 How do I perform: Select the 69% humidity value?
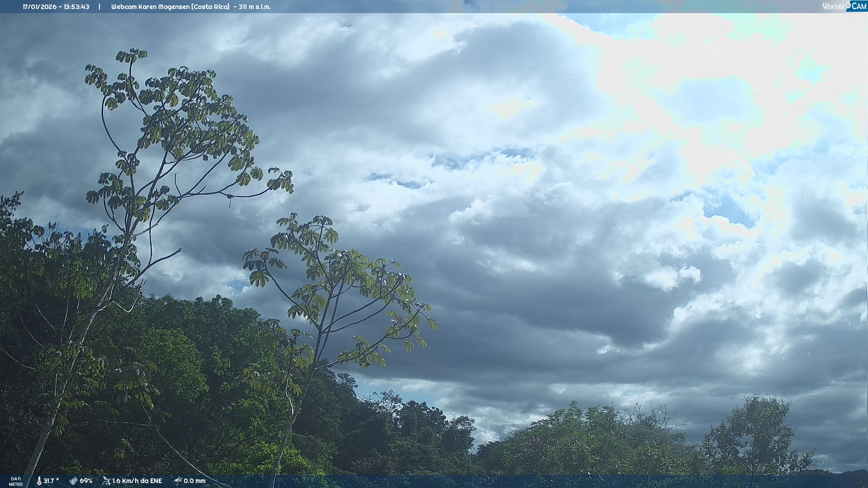pos(86,481)
